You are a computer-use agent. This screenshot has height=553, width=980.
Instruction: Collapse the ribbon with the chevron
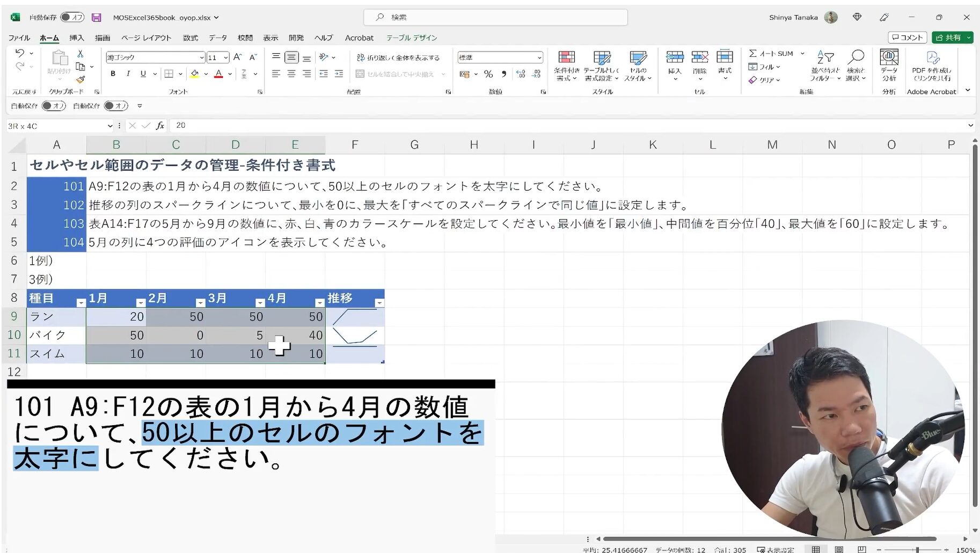[968, 90]
